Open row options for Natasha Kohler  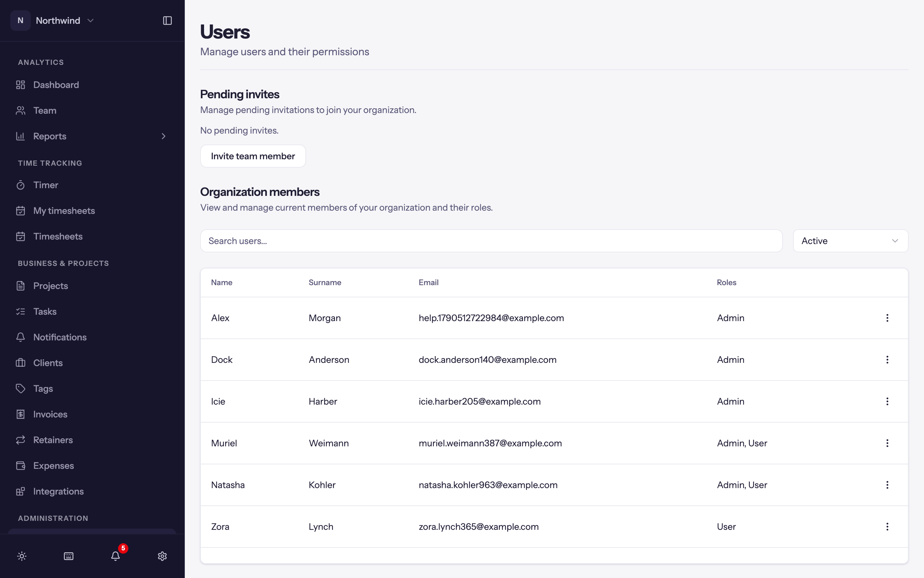coord(887,485)
